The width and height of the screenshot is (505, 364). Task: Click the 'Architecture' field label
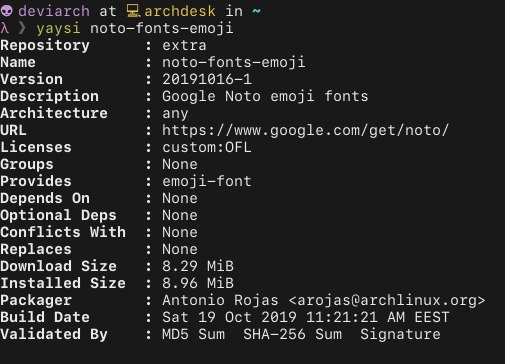tap(54, 113)
